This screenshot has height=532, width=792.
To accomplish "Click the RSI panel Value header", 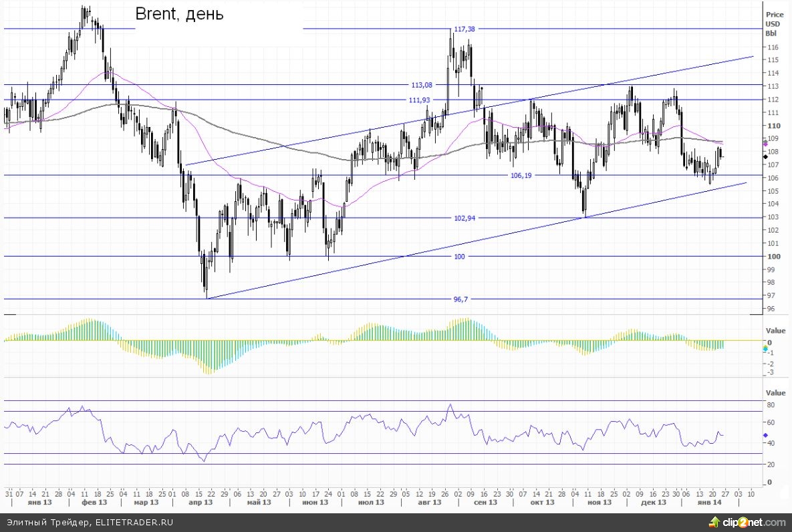I will pos(775,393).
